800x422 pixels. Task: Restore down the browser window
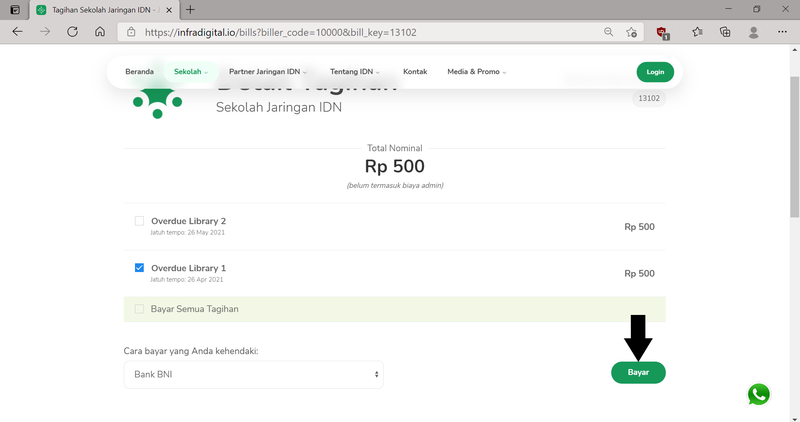(x=757, y=9)
